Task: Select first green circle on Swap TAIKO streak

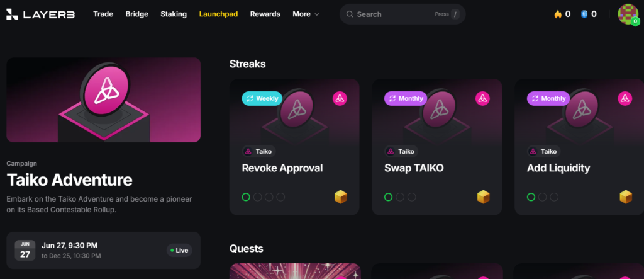Action: pos(388,197)
